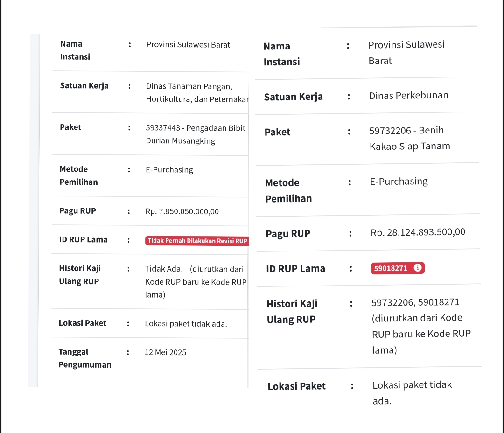
Task: Click the Rp. 28.124.893.500,00 pagu value
Action: tap(418, 232)
